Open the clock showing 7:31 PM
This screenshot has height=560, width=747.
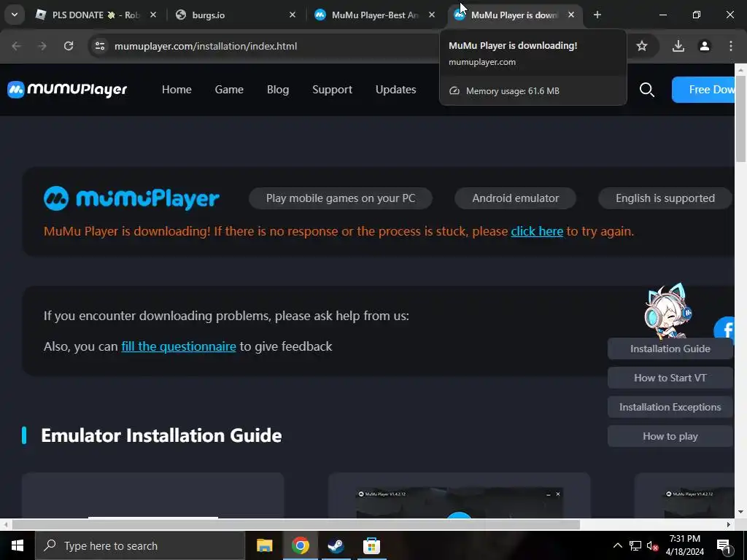point(685,545)
